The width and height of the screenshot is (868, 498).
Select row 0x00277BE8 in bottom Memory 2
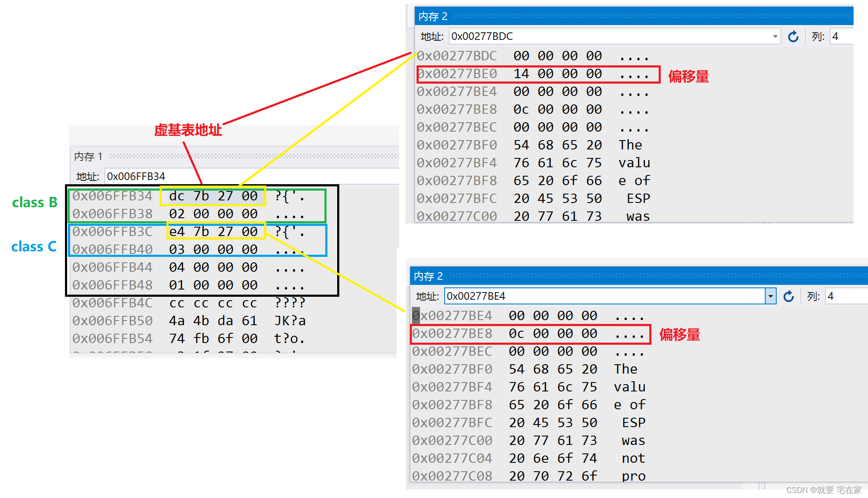pyautogui.click(x=528, y=334)
